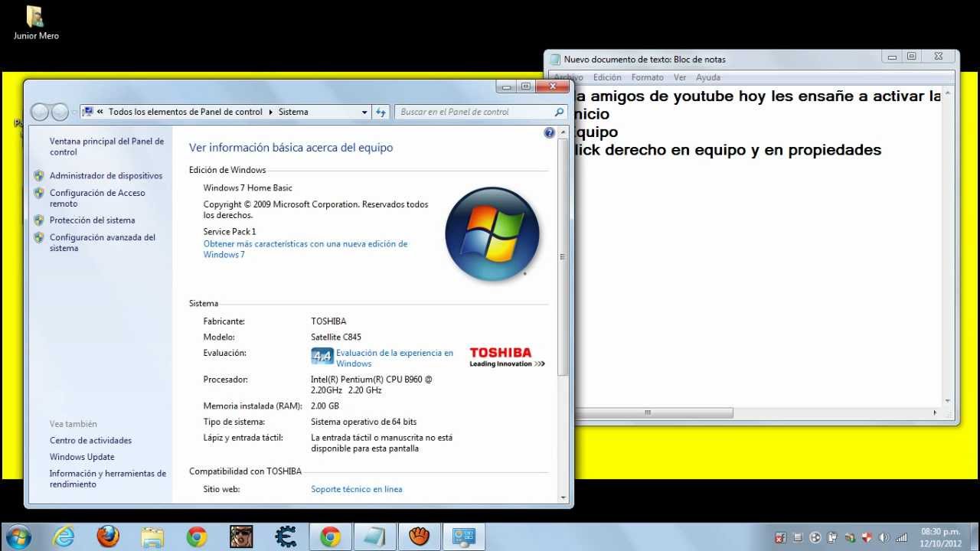
Task: Go back using the Control Panel back arrow
Action: (39, 112)
